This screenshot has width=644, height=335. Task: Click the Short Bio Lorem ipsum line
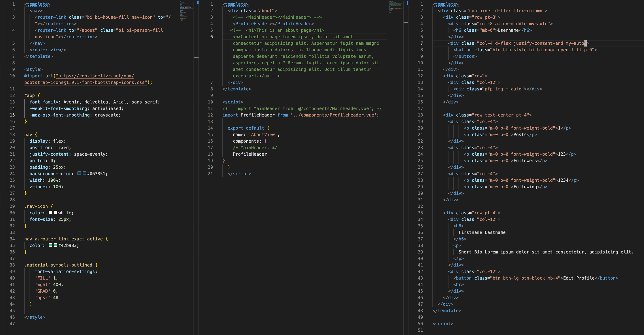(546, 252)
